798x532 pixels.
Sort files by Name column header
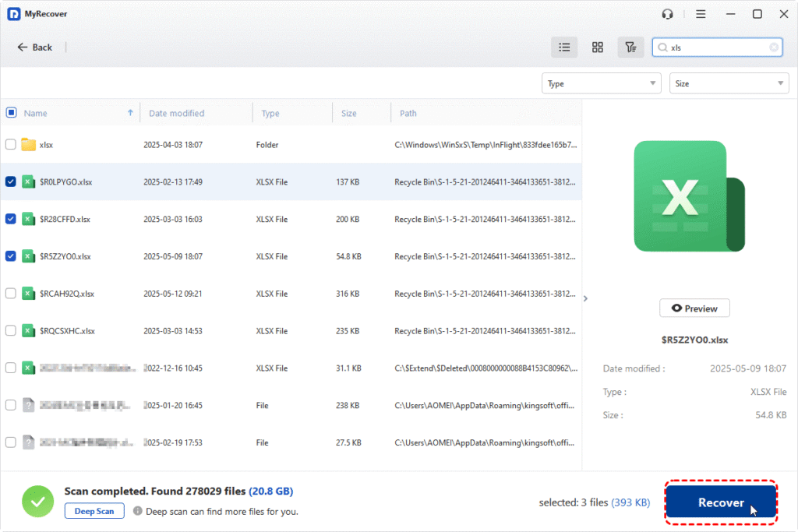tap(36, 113)
